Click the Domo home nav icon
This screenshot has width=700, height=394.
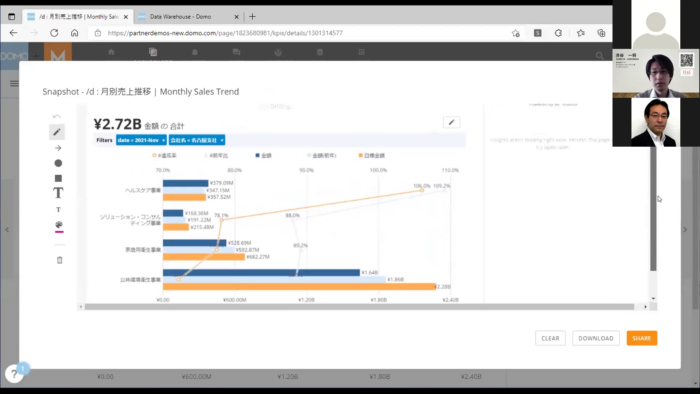111,52
